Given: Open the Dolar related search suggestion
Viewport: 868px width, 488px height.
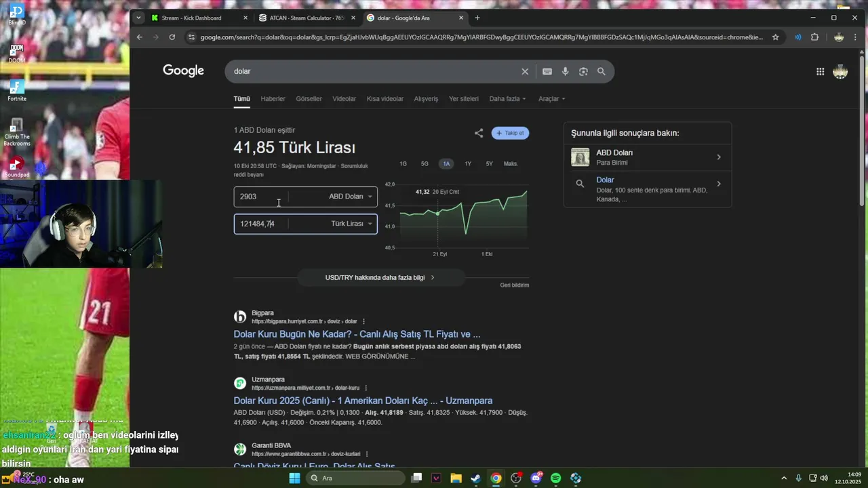Looking at the screenshot, I should click(648, 189).
